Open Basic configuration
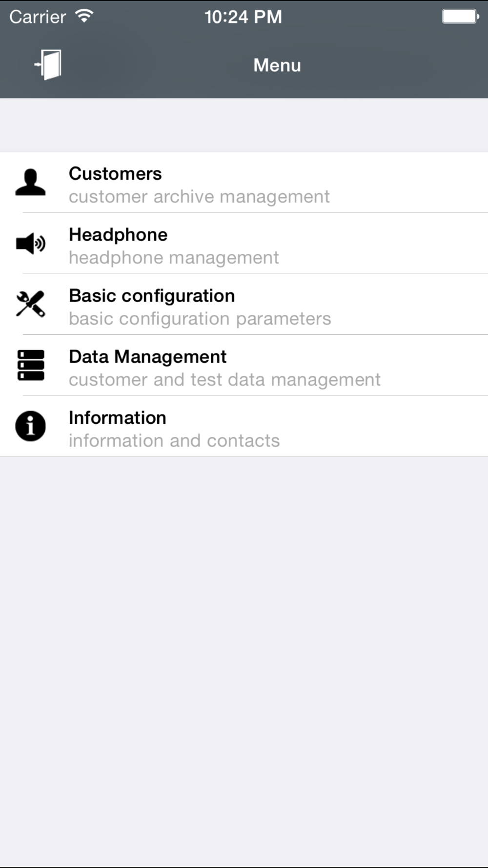 click(x=244, y=305)
